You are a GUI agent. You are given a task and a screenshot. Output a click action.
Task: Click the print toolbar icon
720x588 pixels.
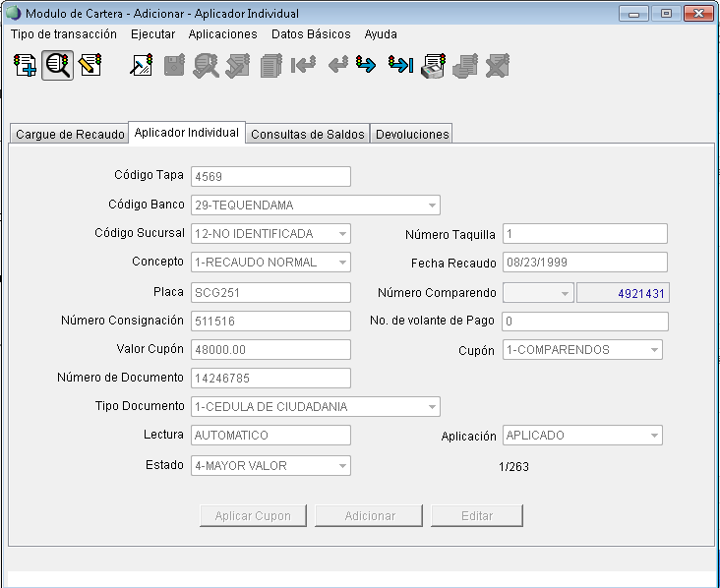(x=432, y=66)
